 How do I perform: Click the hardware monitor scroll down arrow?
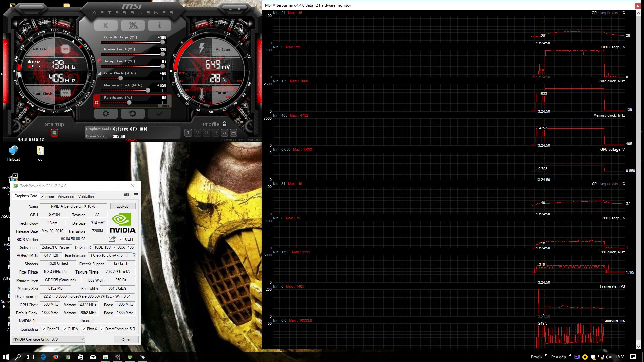[x=638, y=347]
